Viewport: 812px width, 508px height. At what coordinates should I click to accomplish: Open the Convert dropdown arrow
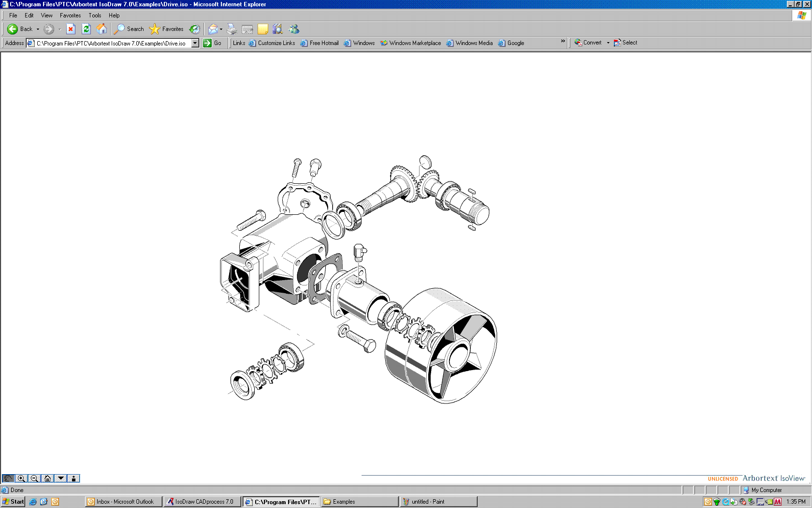tap(608, 43)
